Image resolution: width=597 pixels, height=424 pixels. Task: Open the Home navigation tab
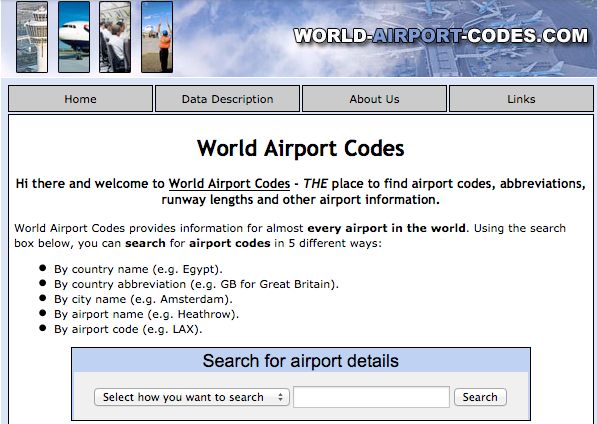click(x=80, y=99)
